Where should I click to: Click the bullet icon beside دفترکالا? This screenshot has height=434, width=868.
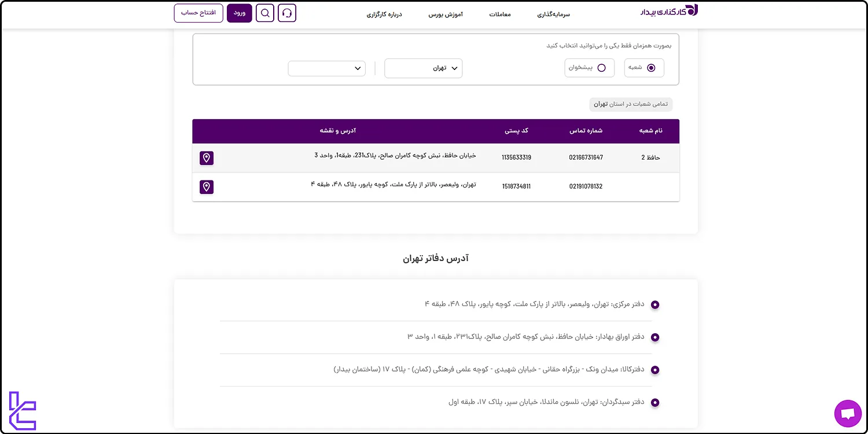[x=654, y=370]
